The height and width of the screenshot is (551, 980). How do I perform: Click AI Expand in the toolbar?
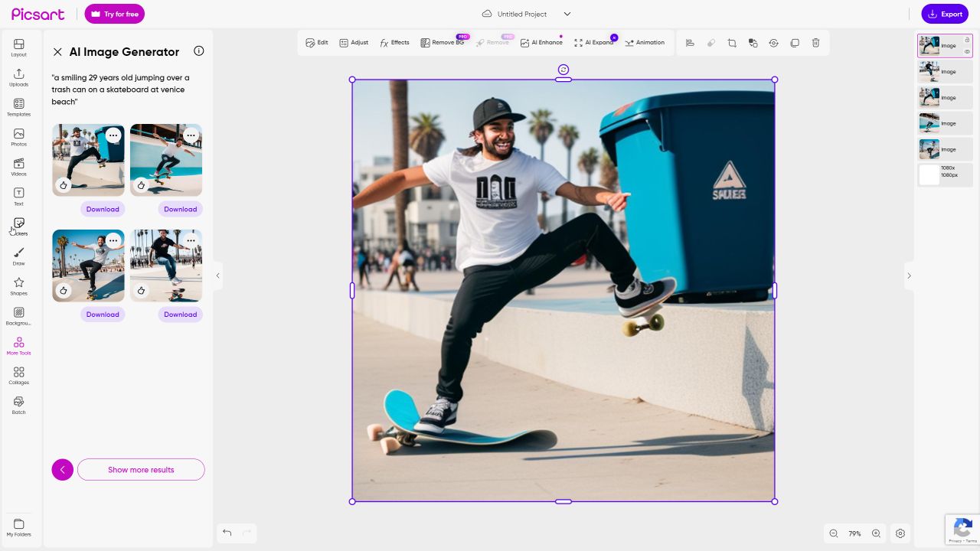pos(594,43)
